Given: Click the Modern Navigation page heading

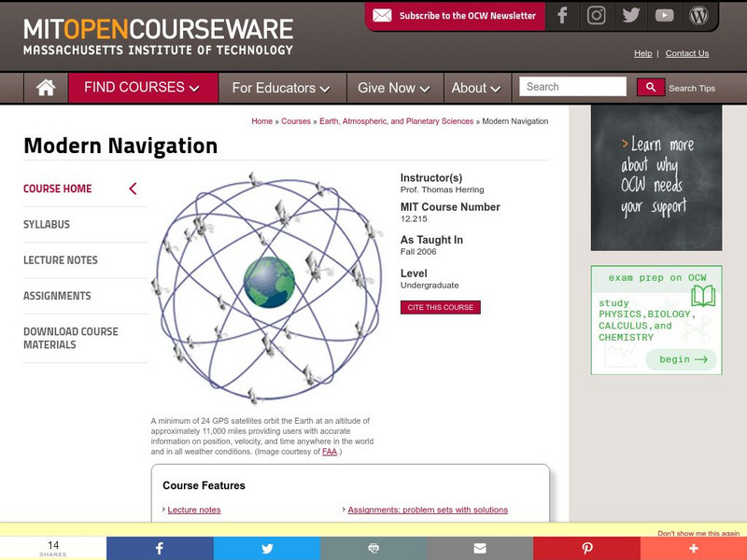Looking at the screenshot, I should pyautogui.click(x=120, y=146).
